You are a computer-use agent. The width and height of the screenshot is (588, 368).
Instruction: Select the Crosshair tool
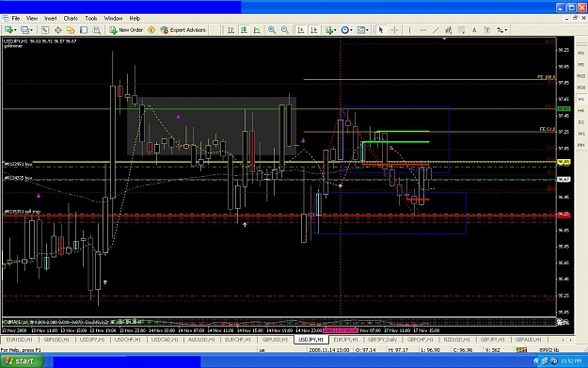[394, 30]
